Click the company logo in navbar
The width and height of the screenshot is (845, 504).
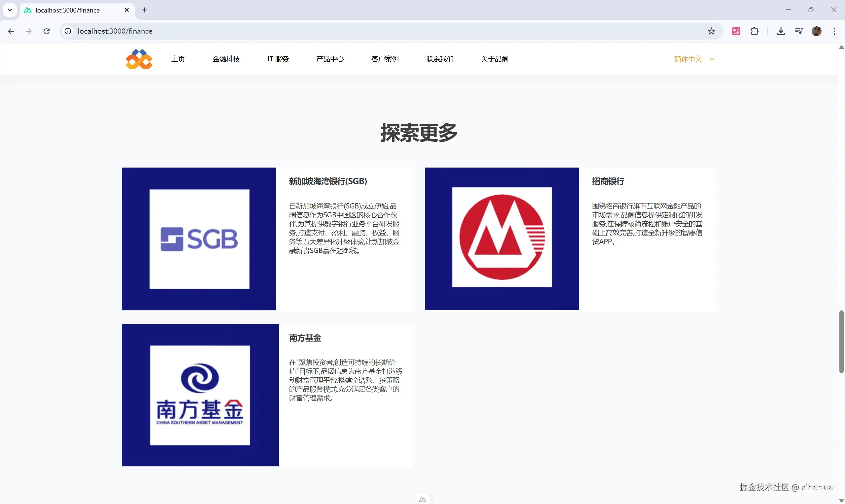coord(139,59)
